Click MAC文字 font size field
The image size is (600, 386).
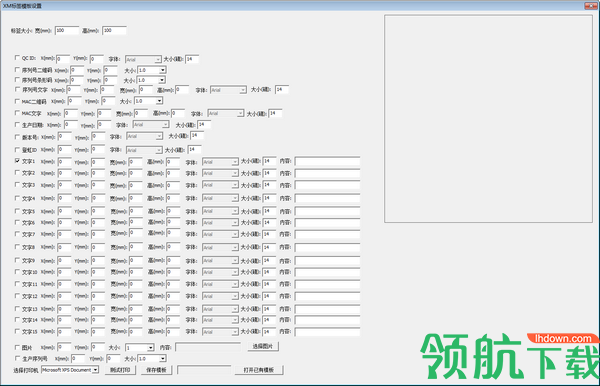click(276, 113)
